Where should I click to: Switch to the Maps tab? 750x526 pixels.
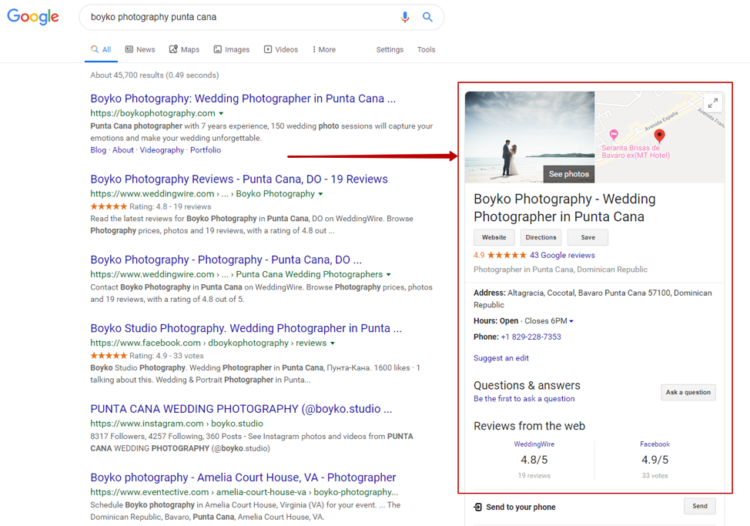[184, 49]
